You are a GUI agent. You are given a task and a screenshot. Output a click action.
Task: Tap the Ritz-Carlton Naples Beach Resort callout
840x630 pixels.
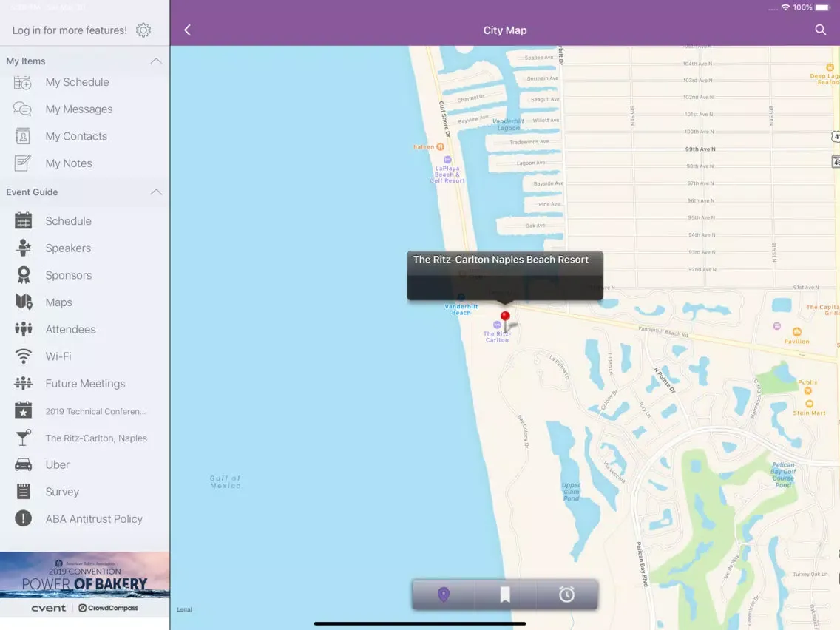(505, 275)
